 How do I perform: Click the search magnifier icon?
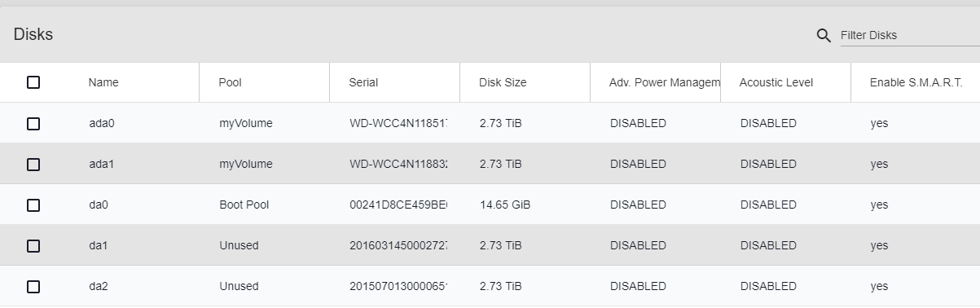824,36
